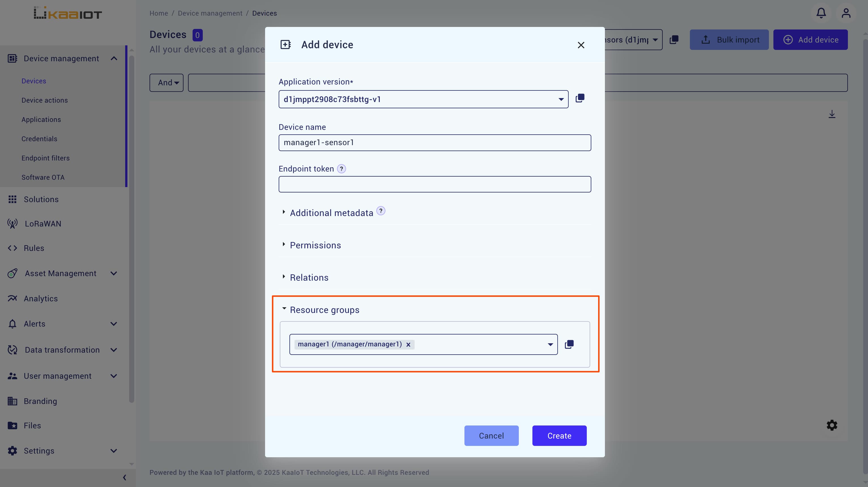
Task: Click the Endpoint token input field
Action: 435,184
